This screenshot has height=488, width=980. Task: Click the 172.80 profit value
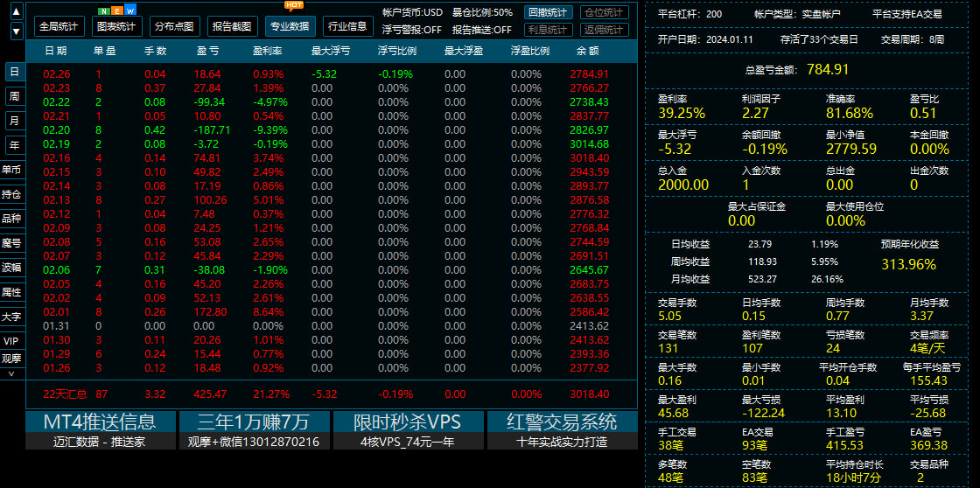(209, 311)
